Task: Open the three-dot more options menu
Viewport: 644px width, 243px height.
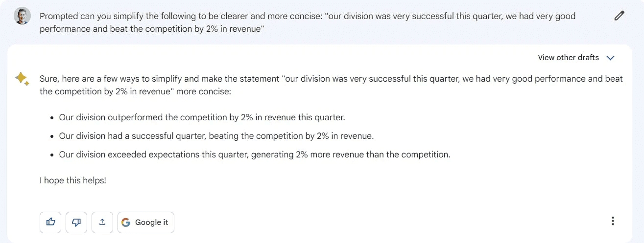Action: 613,221
